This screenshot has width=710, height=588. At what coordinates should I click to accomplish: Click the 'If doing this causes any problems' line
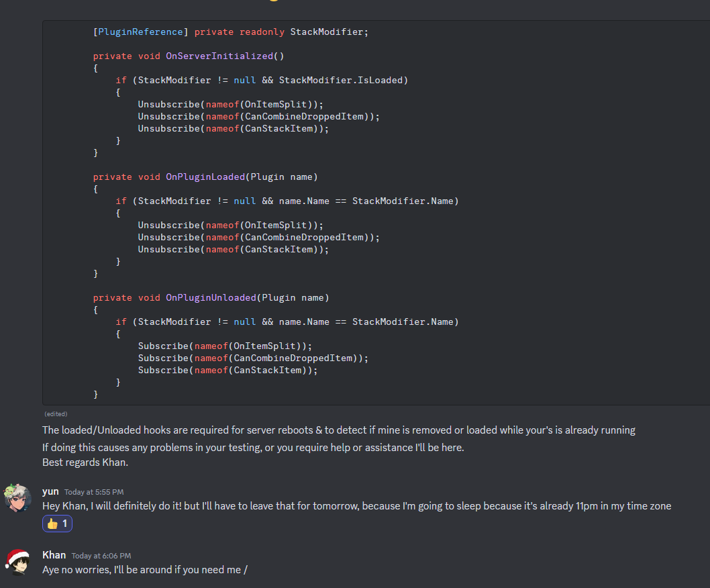point(253,447)
